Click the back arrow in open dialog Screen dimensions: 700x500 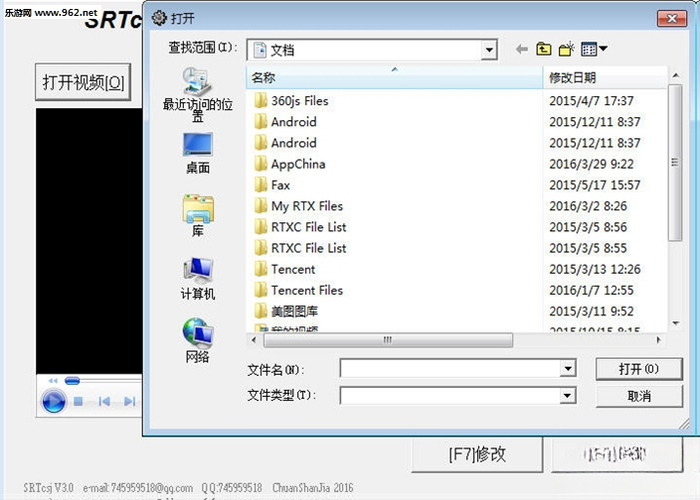tap(521, 49)
